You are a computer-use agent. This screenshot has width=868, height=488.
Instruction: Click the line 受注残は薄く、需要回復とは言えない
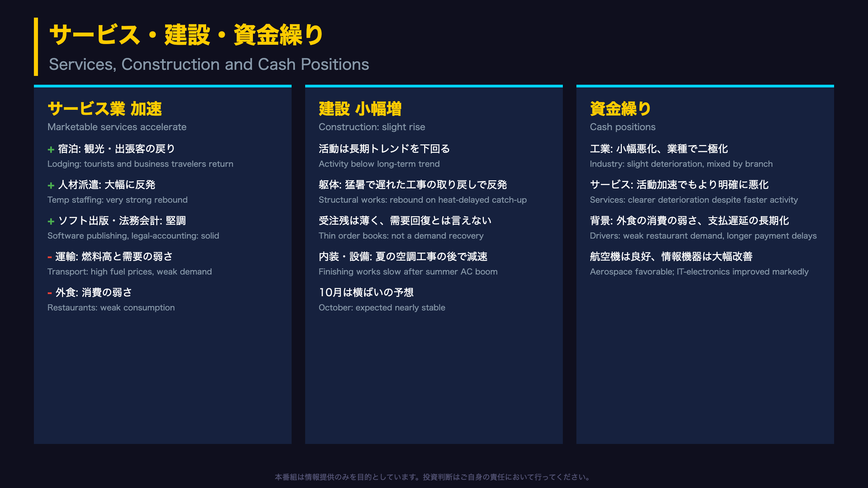tap(405, 221)
